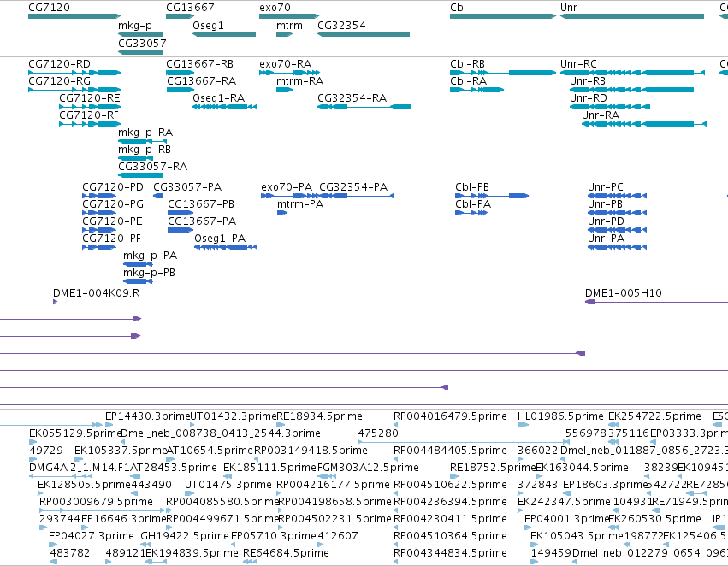Select the mkg-p gene feature

pyautogui.click(x=140, y=34)
